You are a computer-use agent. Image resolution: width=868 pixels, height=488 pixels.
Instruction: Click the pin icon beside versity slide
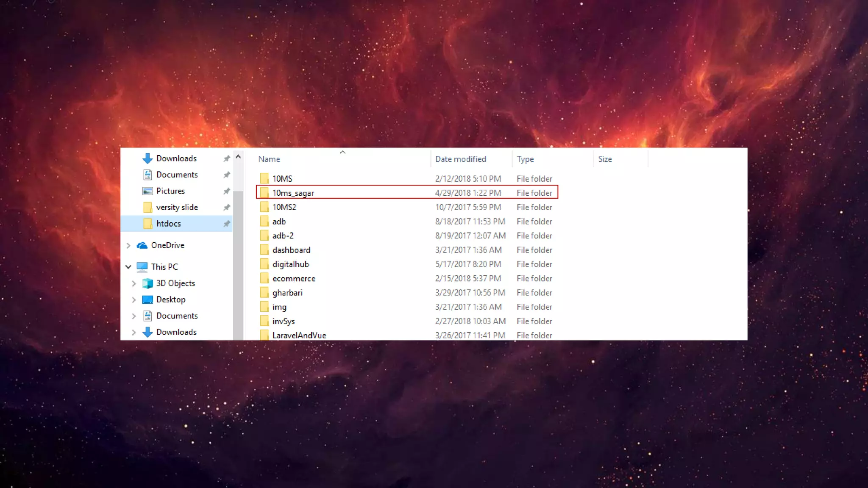pyautogui.click(x=227, y=207)
